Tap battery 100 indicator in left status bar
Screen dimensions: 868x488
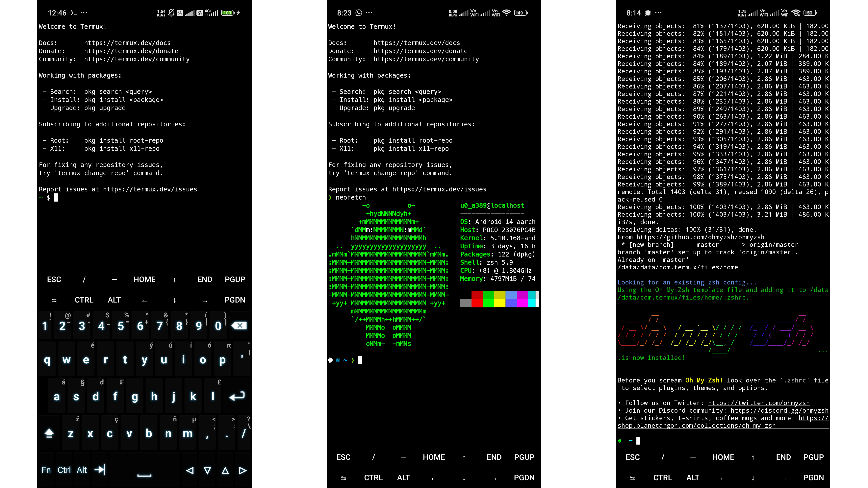pyautogui.click(x=228, y=13)
